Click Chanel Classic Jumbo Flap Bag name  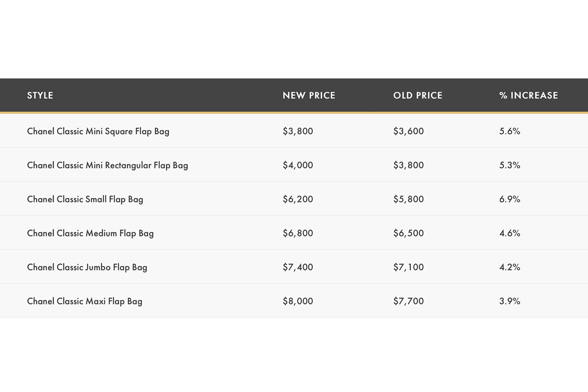[87, 267]
